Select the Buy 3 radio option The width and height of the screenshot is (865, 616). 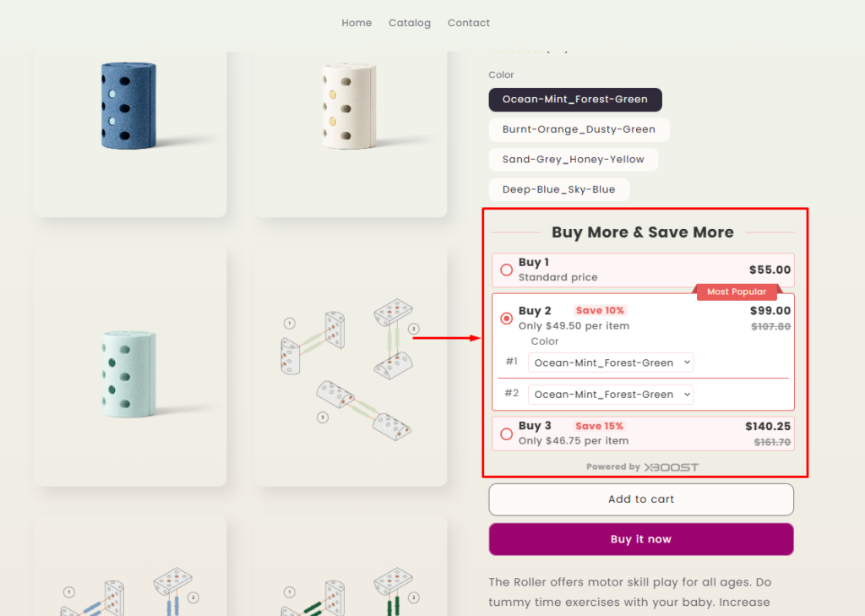point(507,433)
